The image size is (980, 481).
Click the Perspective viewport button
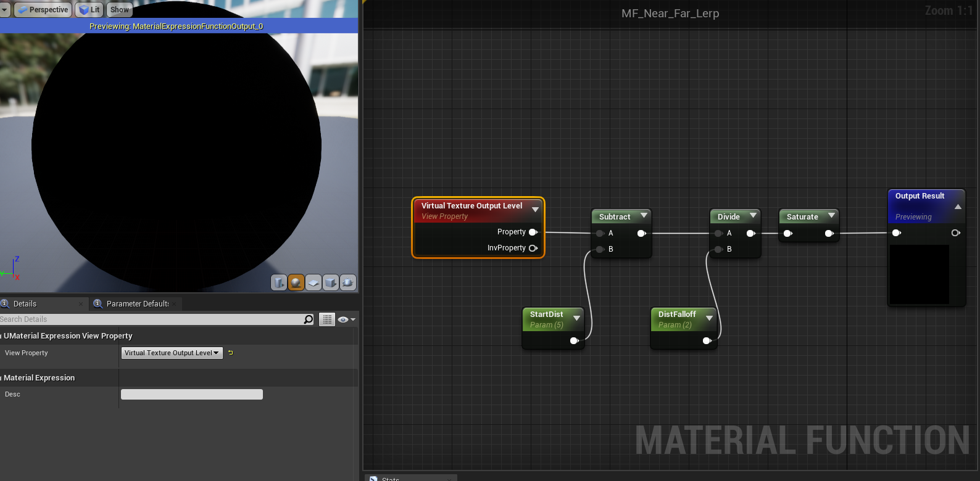pyautogui.click(x=43, y=10)
